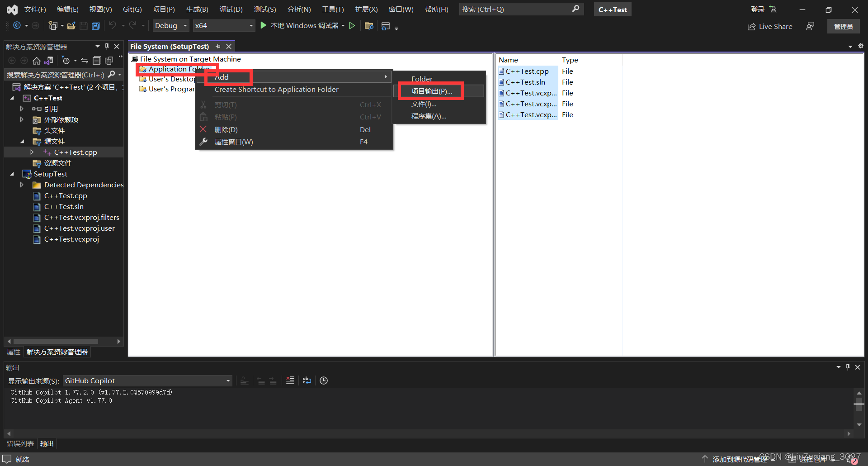
Task: Switch views icon in Solution Explorer toolbar
Action: pos(49,61)
